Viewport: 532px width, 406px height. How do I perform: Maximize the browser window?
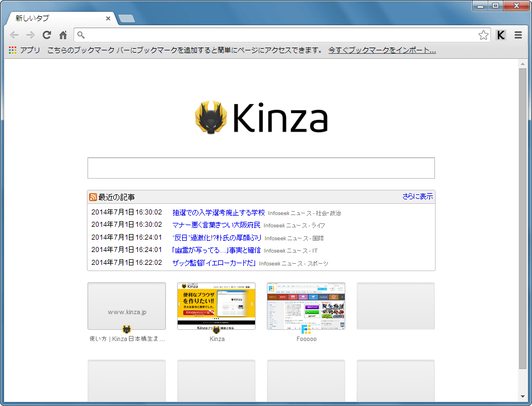click(496, 6)
